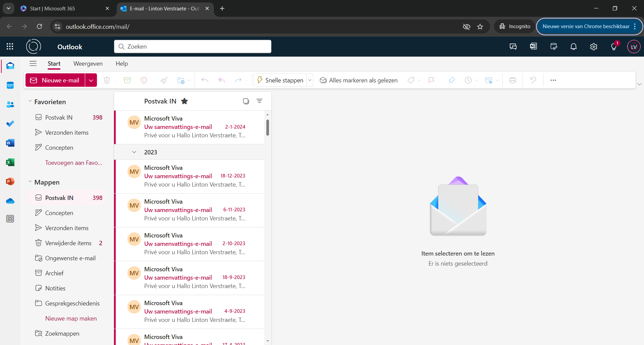Open Calendar in the left app rail
Screen dimensions: 644x345
[10, 85]
